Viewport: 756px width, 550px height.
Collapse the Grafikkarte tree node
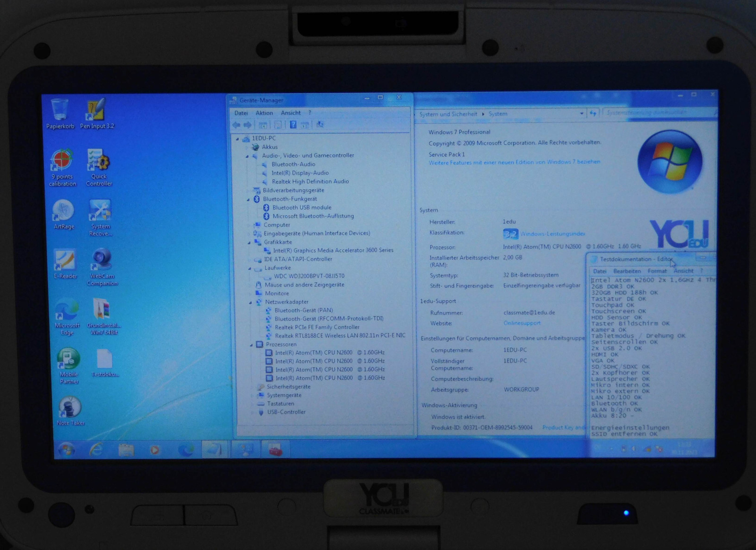pyautogui.click(x=249, y=243)
